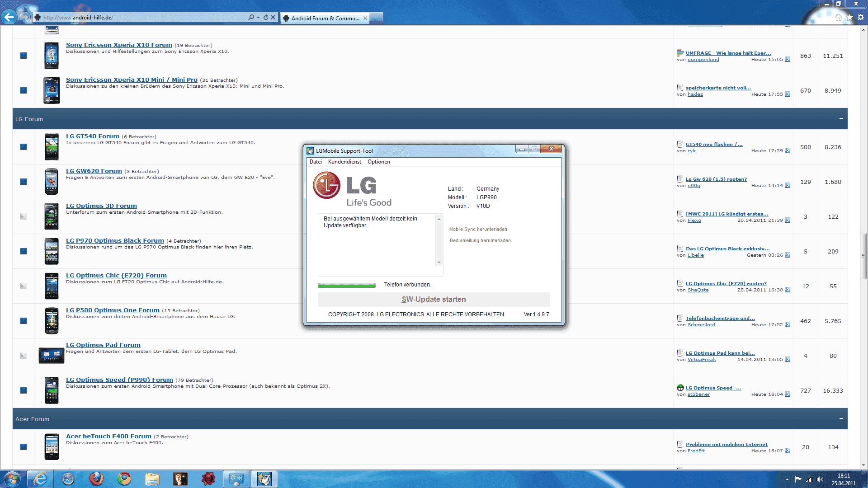Click Bed.anleitung herunterladen link

481,241
